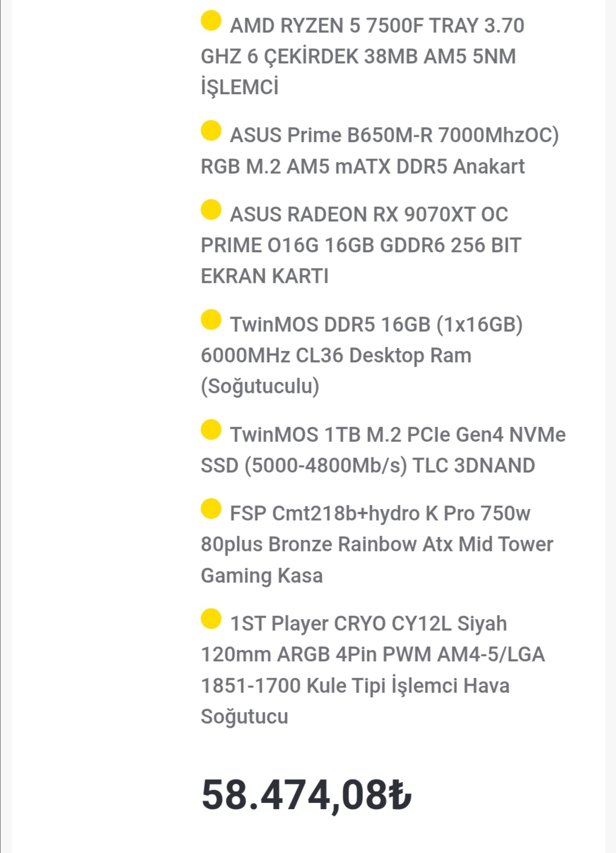Viewport: 616px width, 853px height.
Task: Select the ASUS RADEON RX 9070XT OC item
Action: [361, 245]
